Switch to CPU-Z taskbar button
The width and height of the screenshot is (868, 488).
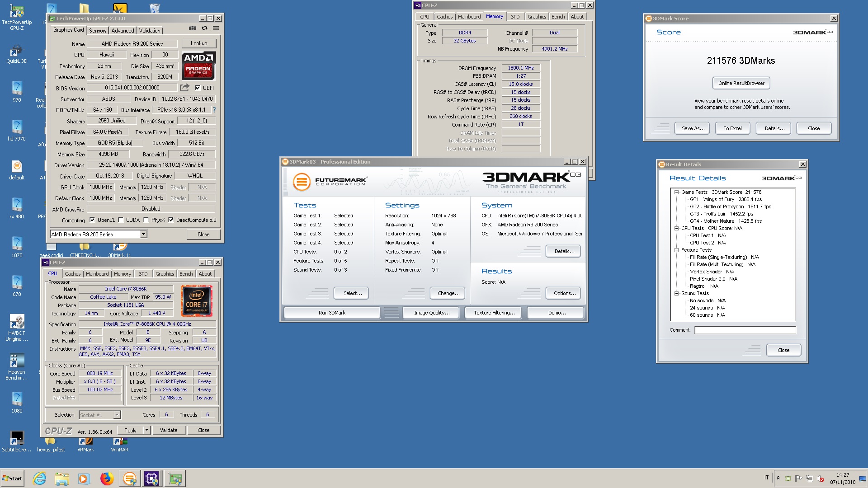[151, 479]
